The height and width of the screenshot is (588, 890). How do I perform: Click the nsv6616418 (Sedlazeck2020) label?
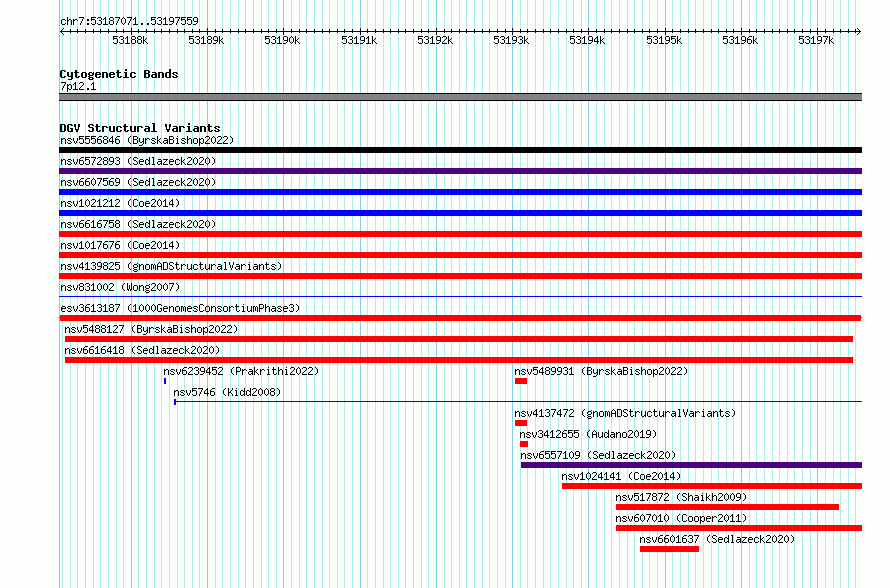(142, 350)
